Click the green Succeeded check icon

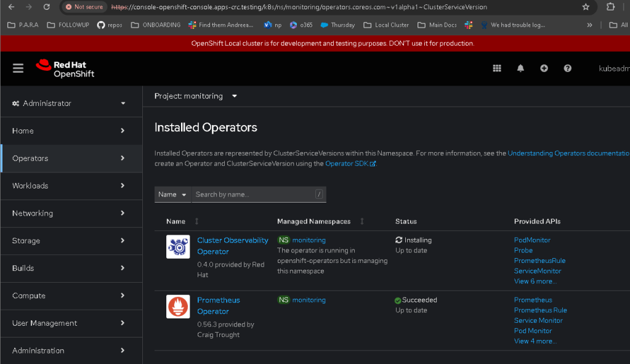click(x=398, y=301)
